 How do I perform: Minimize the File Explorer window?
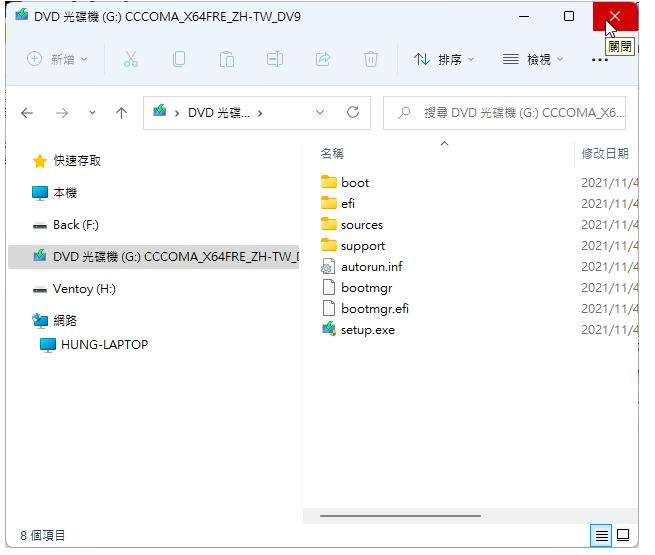pyautogui.click(x=524, y=16)
